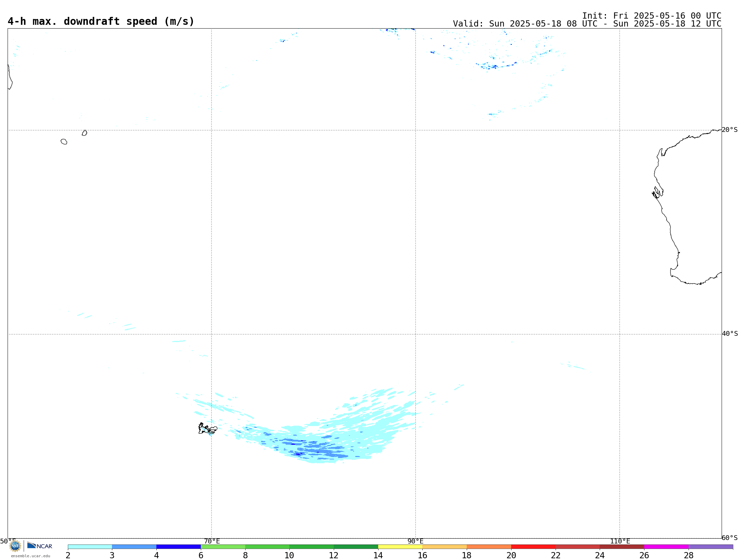Click the NSF logo icon
Screen dimensions: 744x560
[x=15, y=546]
